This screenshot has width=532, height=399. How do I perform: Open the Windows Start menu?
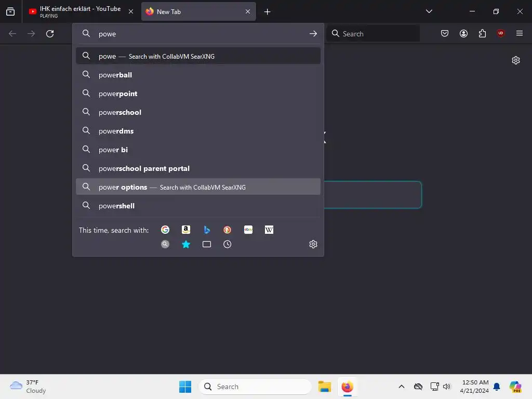coord(185,387)
